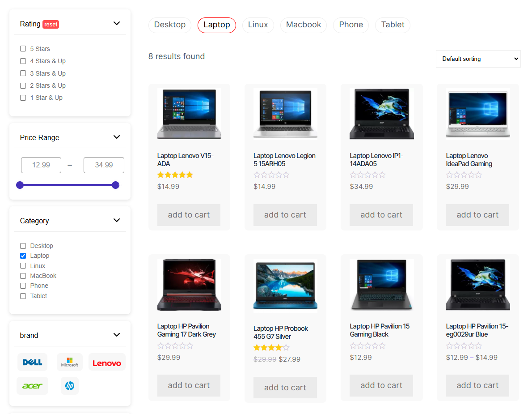The height and width of the screenshot is (414, 532).
Task: Open HP Pavilion 15 Gaming Black image
Action: coord(382,285)
